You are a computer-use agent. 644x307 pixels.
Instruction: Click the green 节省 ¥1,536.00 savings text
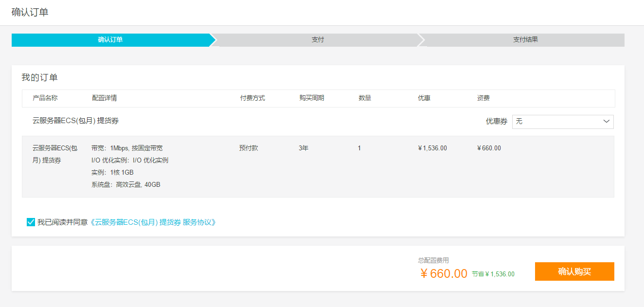[493, 274]
